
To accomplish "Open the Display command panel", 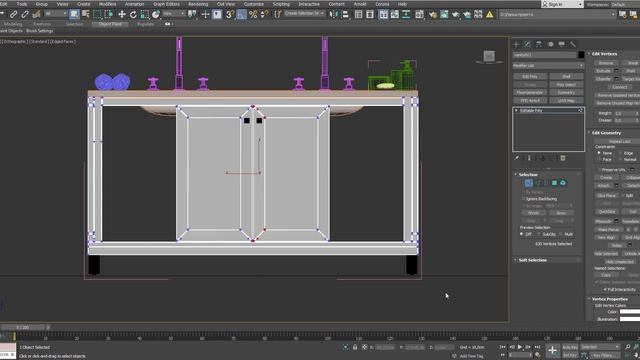I will pyautogui.click(x=562, y=44).
